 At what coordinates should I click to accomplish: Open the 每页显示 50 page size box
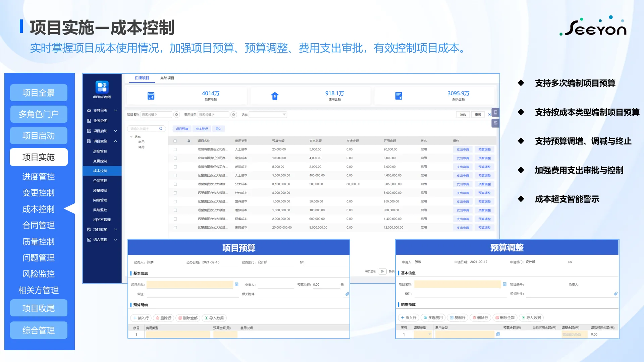tap(382, 271)
